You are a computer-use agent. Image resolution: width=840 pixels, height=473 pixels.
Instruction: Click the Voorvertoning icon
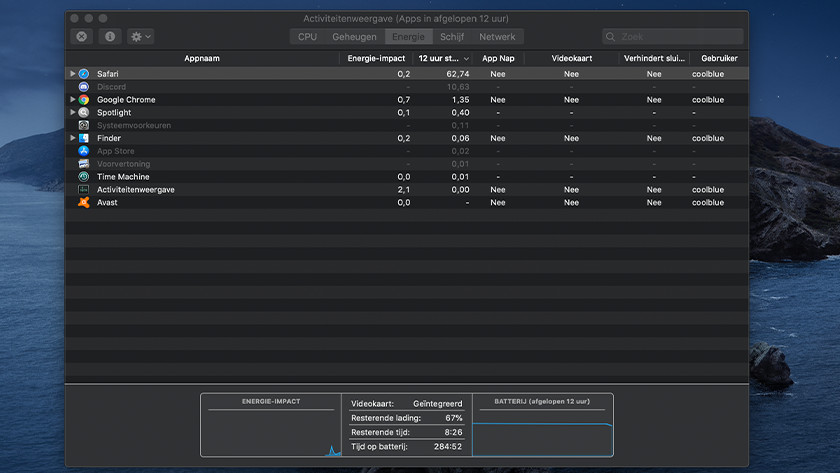tap(84, 164)
